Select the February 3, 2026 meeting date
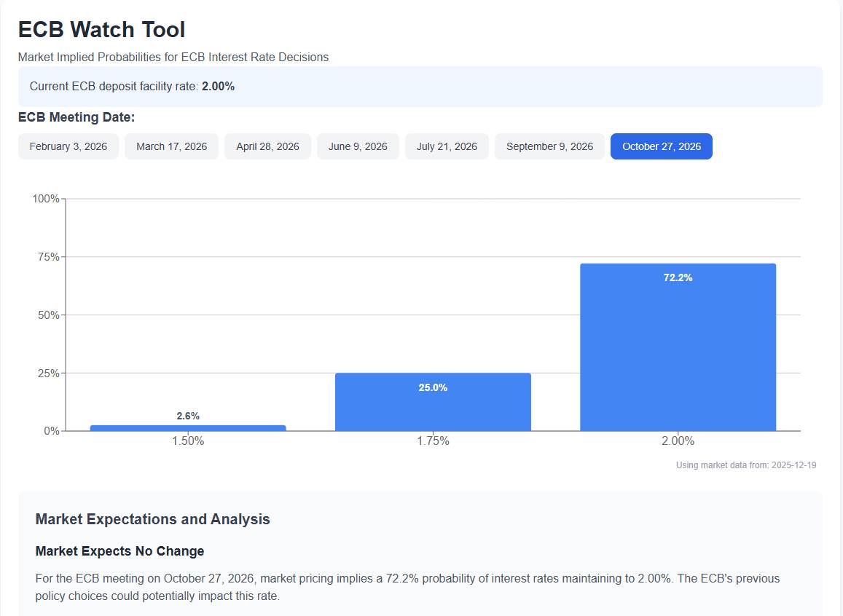Screen dimensions: 843x616 pyautogui.click(x=68, y=146)
